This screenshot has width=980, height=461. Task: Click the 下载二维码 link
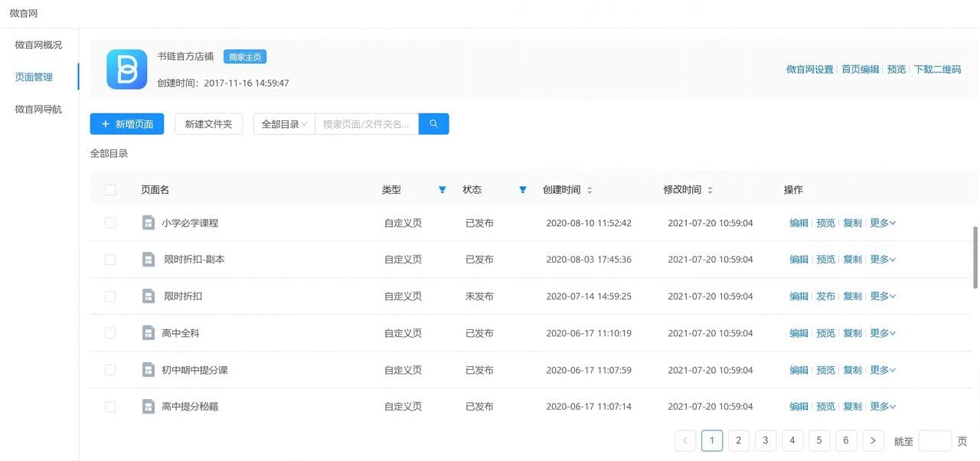tap(938, 67)
